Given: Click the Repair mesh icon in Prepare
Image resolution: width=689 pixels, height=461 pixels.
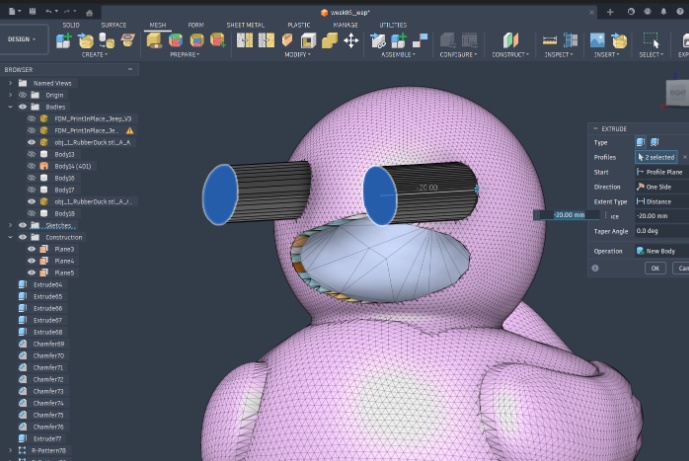Looking at the screenshot, I should (x=154, y=40).
